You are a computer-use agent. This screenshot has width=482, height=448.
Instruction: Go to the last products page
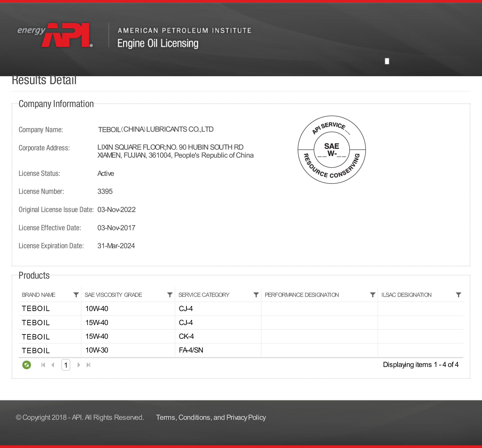pos(89,365)
